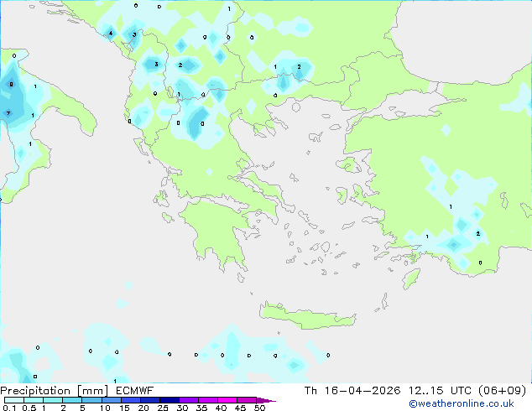Viewport: 532px width, 411px height.
Task: Select the dark navy legend swatch between 25 and 30
Action: [x=170, y=400]
